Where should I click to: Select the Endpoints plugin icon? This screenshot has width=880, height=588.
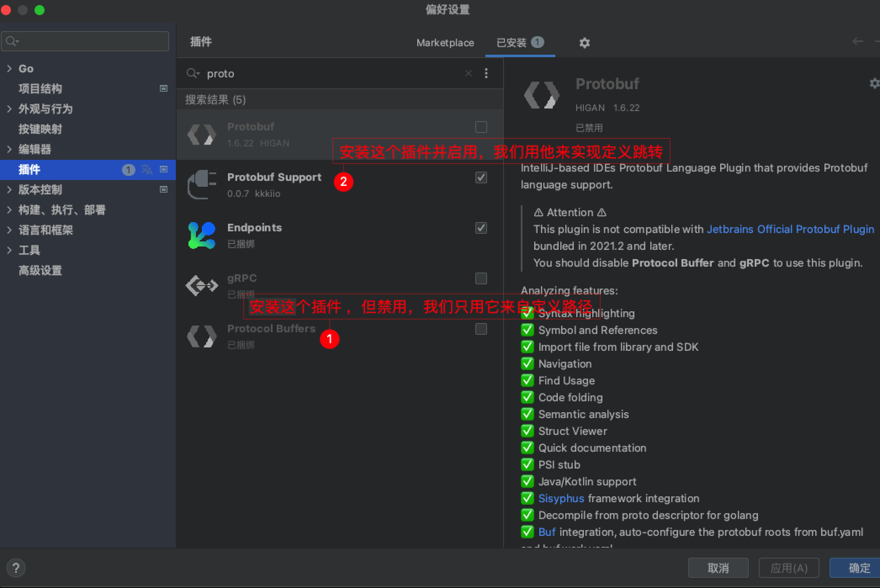(202, 236)
